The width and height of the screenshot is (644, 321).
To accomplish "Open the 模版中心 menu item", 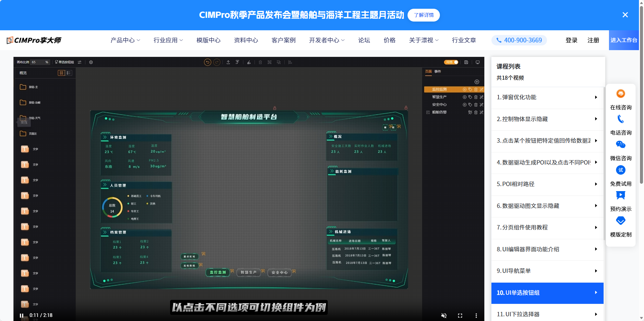I will click(x=208, y=40).
